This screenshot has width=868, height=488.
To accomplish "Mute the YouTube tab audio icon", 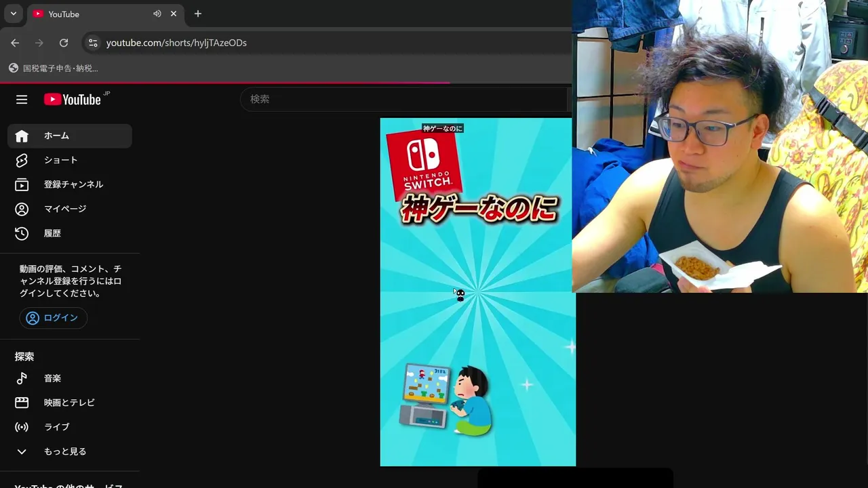I will [x=157, y=14].
